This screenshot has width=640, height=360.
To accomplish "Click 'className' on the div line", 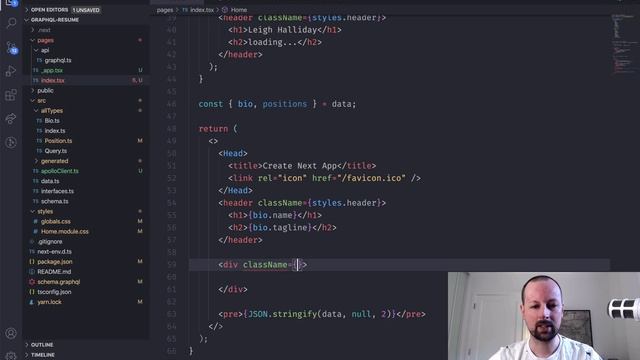I will (x=265, y=265).
